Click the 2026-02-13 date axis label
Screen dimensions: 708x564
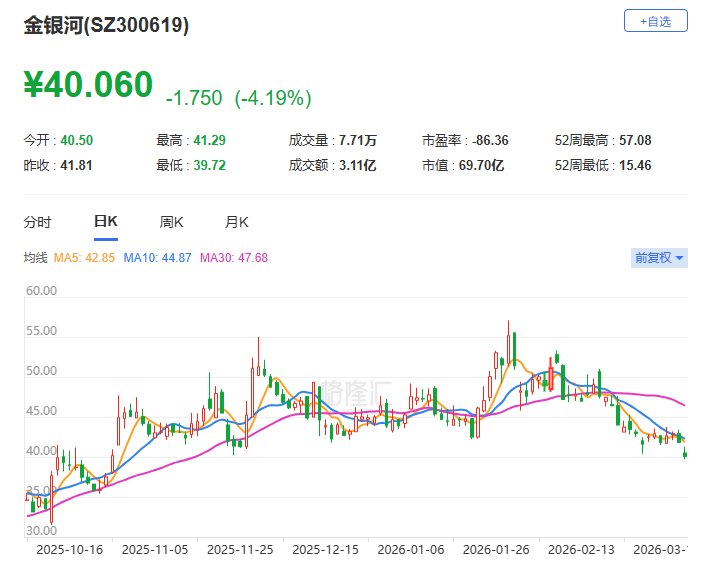click(x=583, y=549)
